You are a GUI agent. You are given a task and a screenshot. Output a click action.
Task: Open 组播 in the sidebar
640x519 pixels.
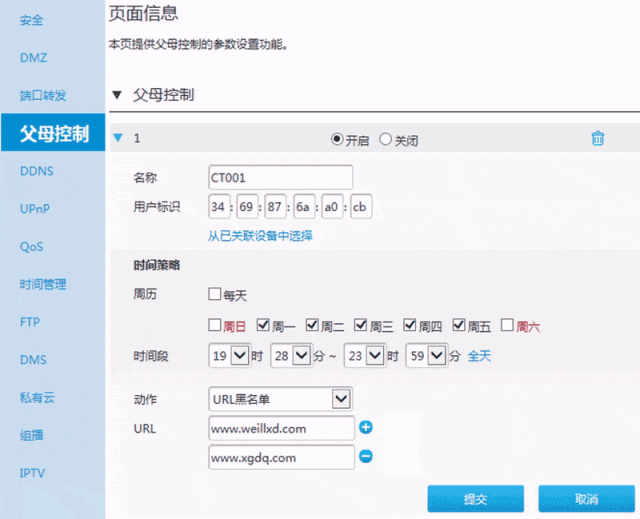(x=31, y=435)
